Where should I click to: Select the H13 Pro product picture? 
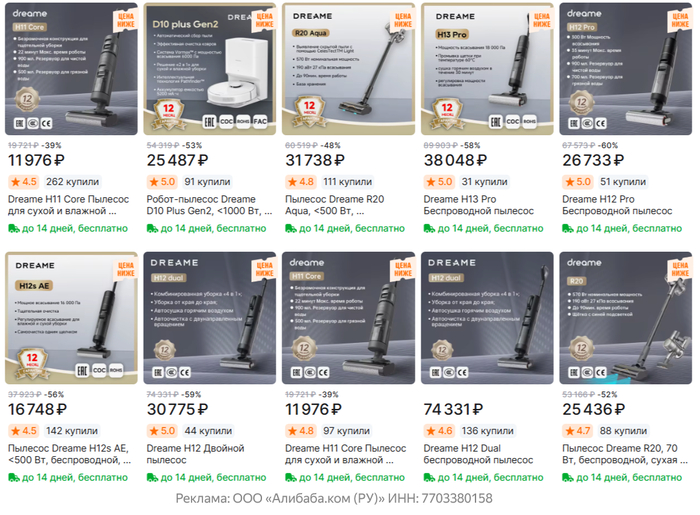[x=487, y=69]
